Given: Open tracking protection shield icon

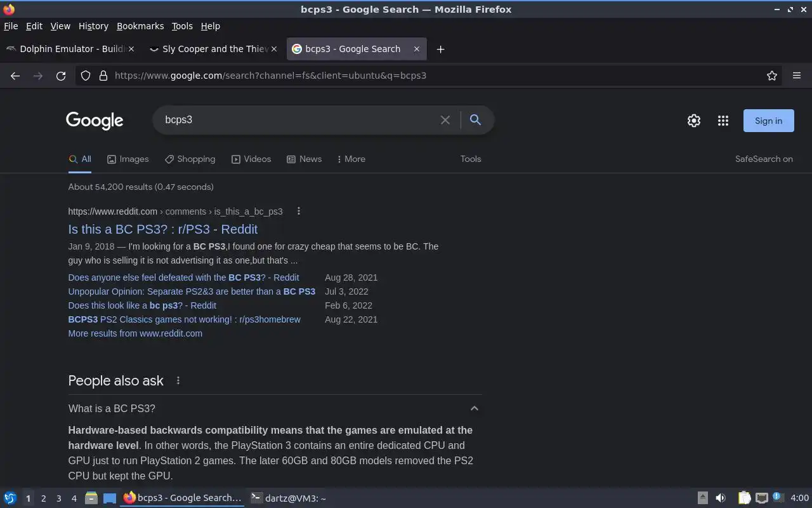Looking at the screenshot, I should (86, 76).
